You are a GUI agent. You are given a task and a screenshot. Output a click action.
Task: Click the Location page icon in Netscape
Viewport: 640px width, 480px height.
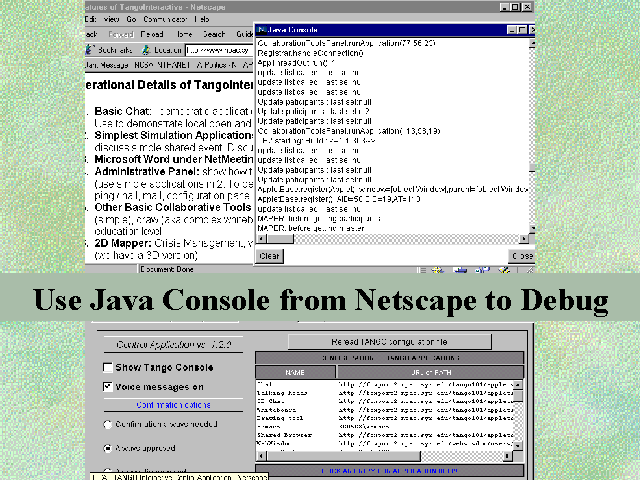pyautogui.click(x=146, y=50)
